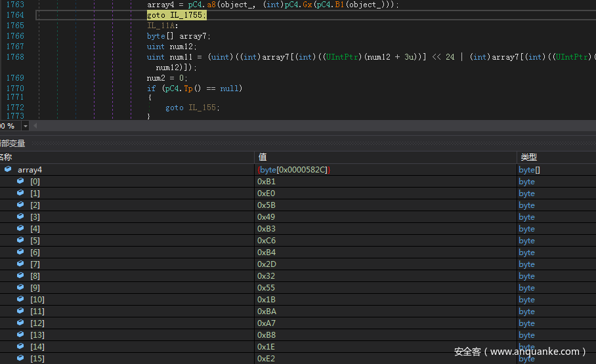The height and width of the screenshot is (364, 596).
Task: Click the 名称 column header
Action: (x=7, y=157)
